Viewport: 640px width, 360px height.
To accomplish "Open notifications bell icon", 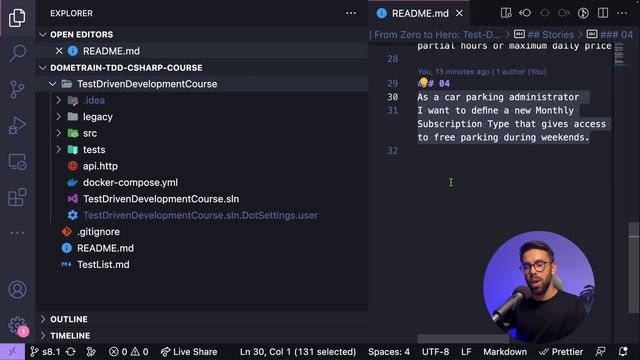I will 623,352.
